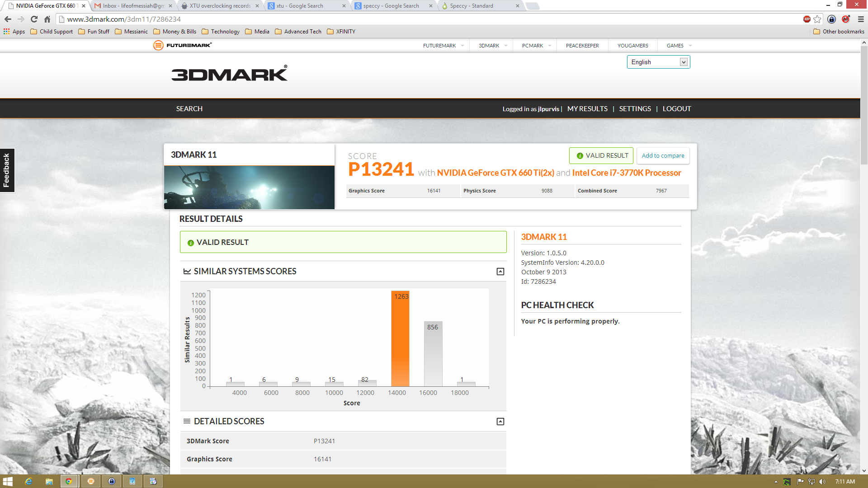Show hidden tray icons arrow
Viewport: 868px width, 488px height.
pos(776,482)
